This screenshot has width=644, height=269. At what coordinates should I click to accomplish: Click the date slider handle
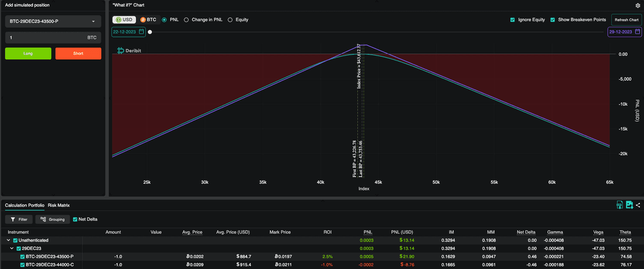(150, 32)
